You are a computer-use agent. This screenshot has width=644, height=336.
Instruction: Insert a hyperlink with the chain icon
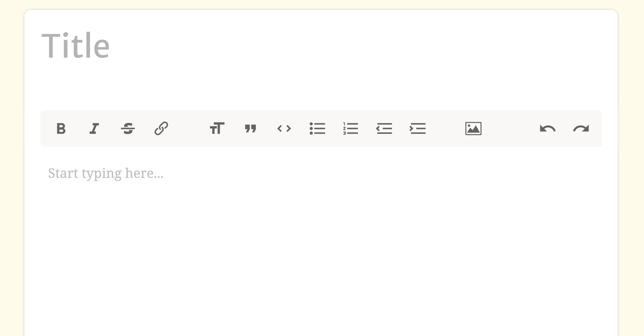click(x=161, y=128)
